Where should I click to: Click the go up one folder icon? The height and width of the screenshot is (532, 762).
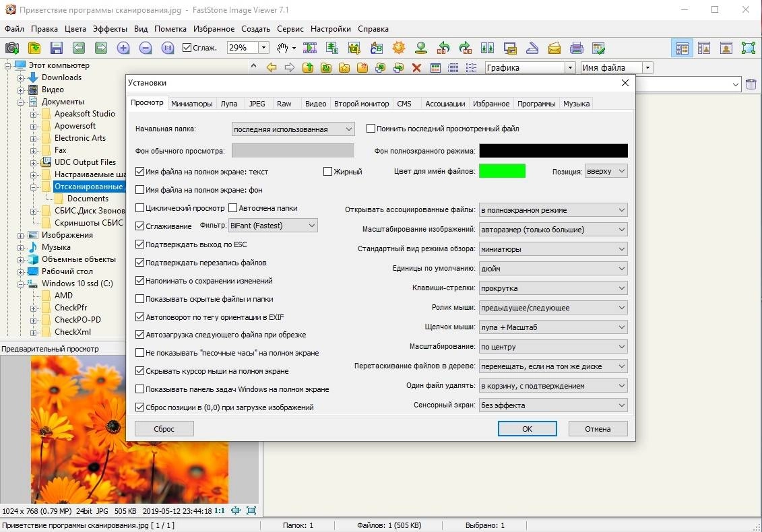(308, 68)
